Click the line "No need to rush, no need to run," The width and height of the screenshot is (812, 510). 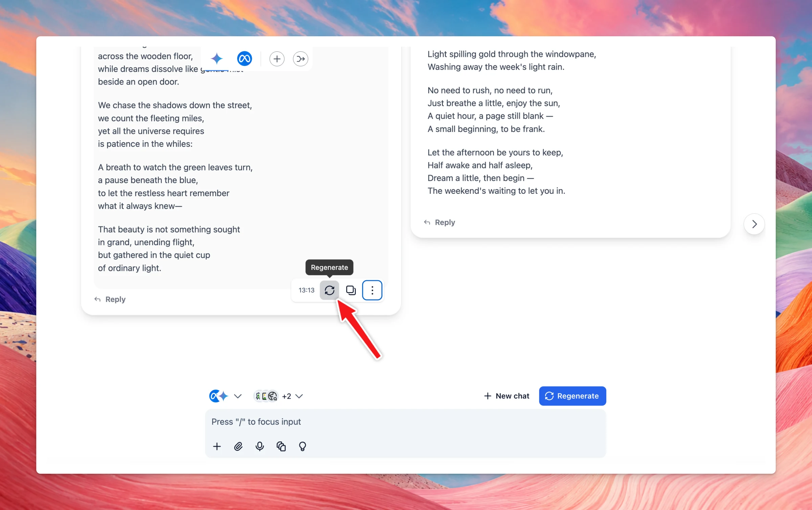(x=490, y=90)
